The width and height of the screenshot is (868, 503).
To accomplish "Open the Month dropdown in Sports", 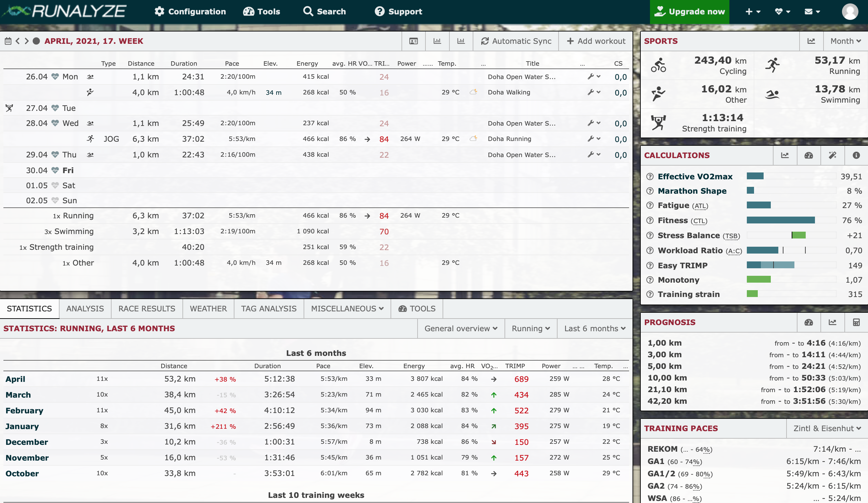I will pos(845,41).
